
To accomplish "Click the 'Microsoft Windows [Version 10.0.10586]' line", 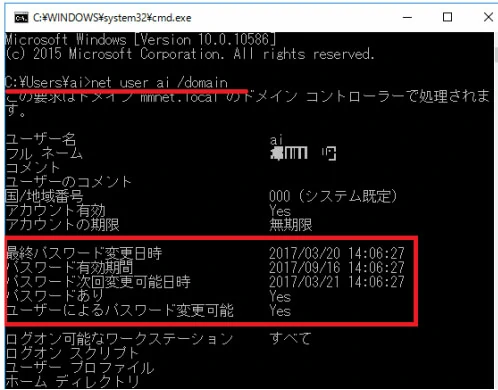I will (x=141, y=40).
